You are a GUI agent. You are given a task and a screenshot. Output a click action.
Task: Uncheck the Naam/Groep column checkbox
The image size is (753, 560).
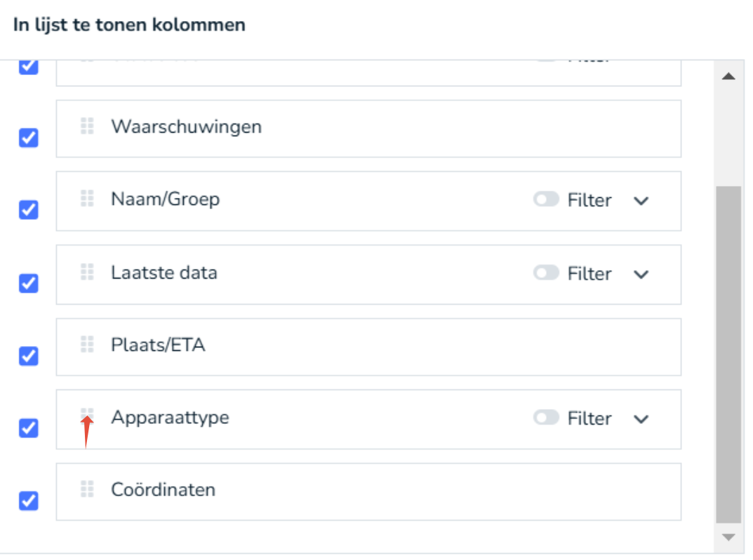(x=29, y=210)
